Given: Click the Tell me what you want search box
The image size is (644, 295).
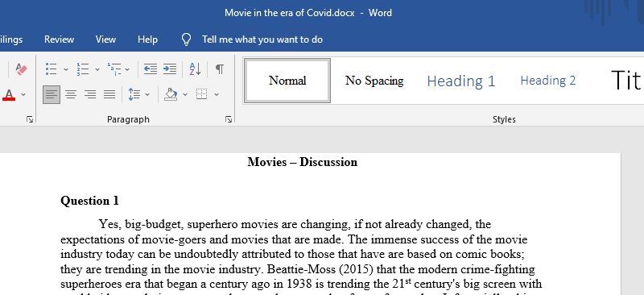Looking at the screenshot, I should (262, 39).
